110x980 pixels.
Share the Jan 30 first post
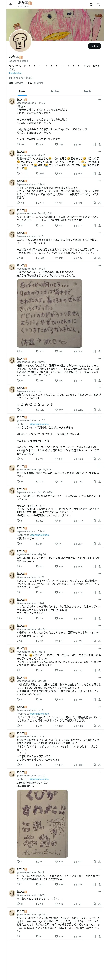click(x=99, y=145)
